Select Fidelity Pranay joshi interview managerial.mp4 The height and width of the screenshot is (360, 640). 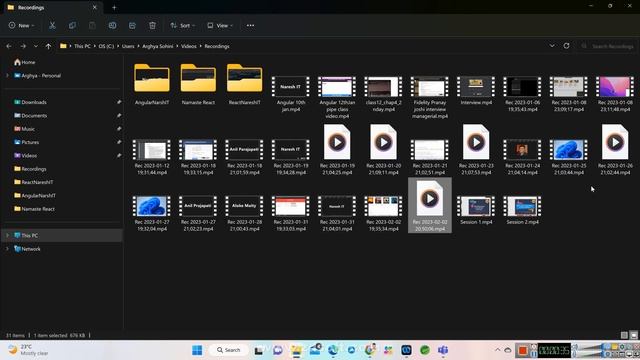430,97
